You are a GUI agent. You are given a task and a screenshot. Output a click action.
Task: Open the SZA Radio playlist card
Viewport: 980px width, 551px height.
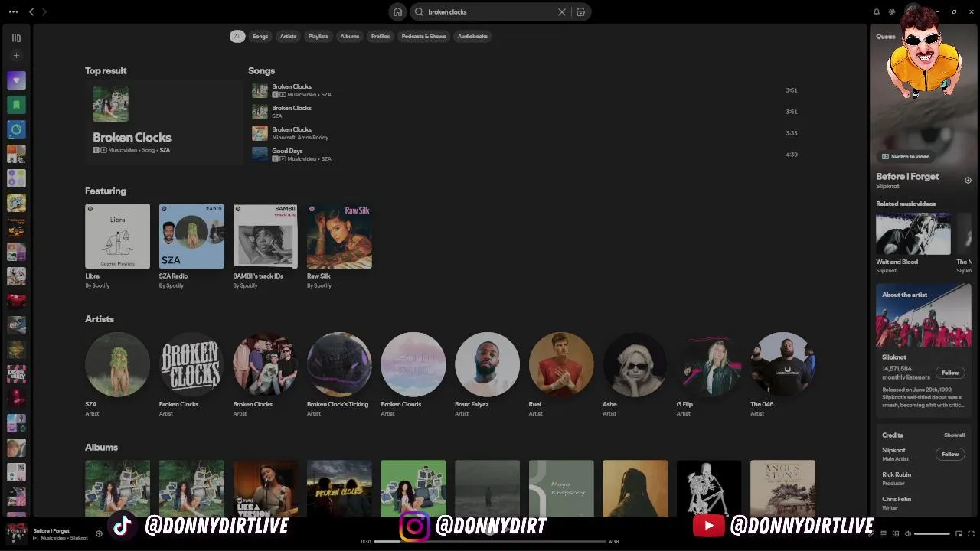[x=191, y=246]
